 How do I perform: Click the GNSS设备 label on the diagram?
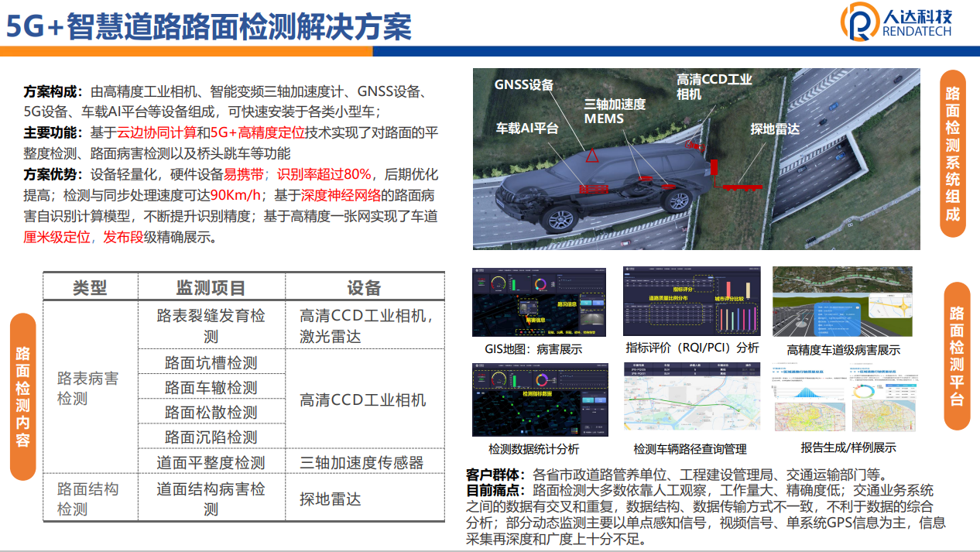tap(525, 83)
